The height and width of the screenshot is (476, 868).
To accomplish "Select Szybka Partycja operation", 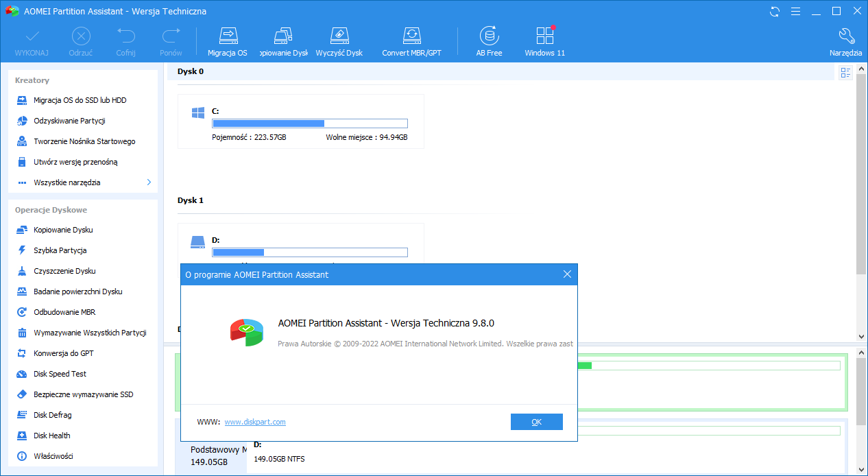I will tap(60, 250).
